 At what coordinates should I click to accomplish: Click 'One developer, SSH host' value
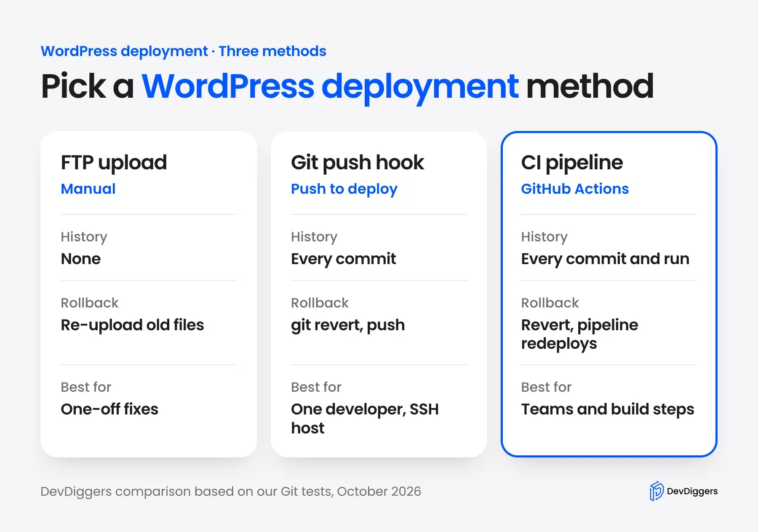coord(365,418)
